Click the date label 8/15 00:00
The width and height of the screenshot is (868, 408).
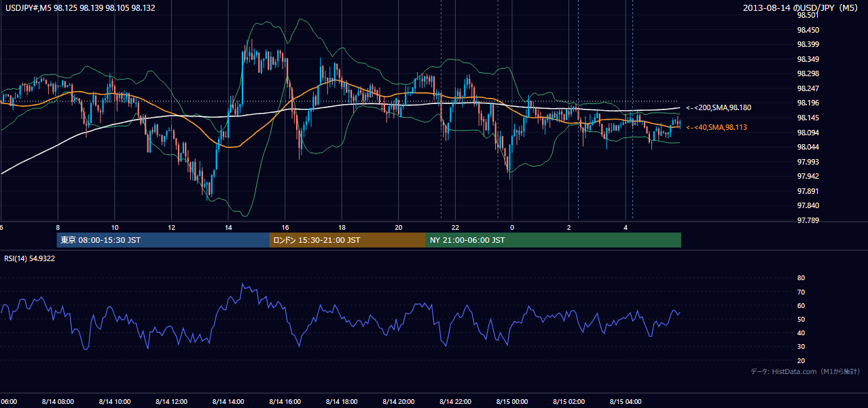tap(511, 401)
